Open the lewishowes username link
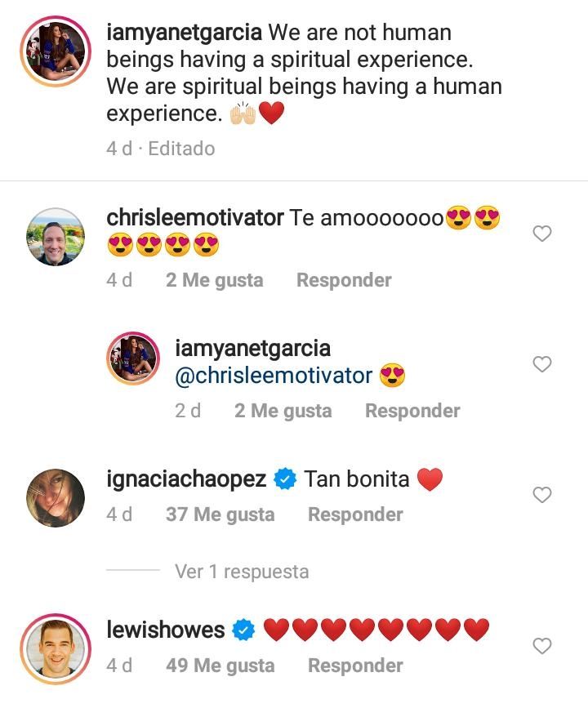The height and width of the screenshot is (708, 588). 166,630
